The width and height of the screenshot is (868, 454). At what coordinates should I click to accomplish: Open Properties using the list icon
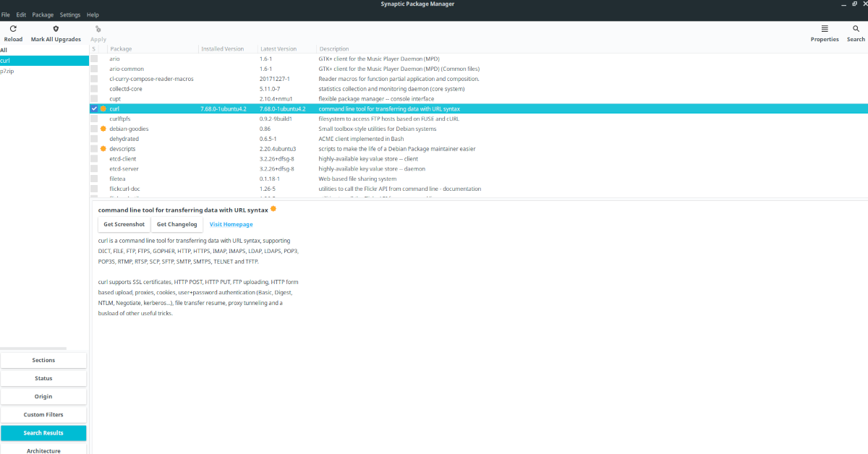825,29
